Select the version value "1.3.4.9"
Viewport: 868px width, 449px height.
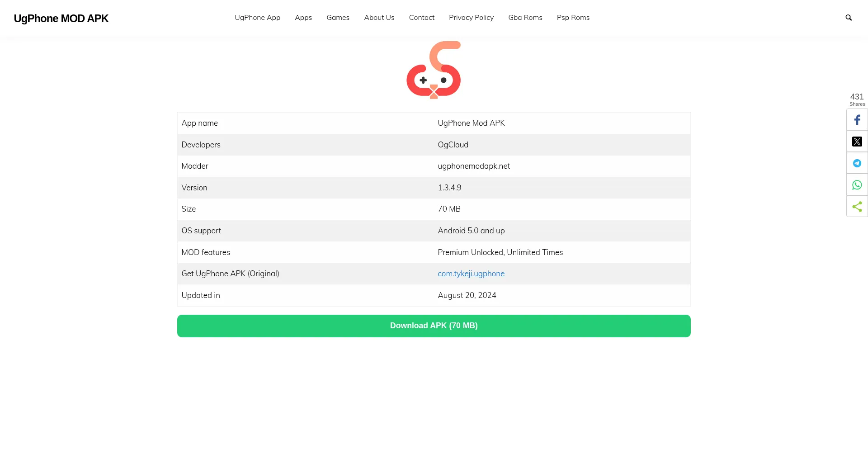[449, 188]
